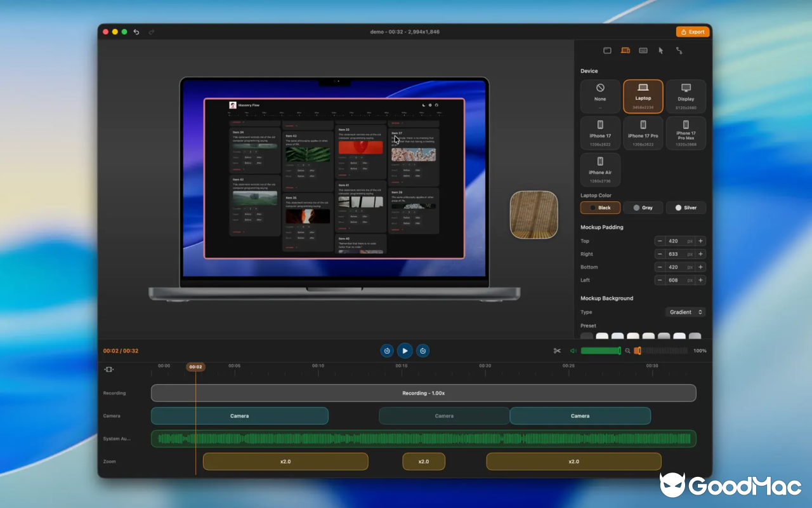Mute audio with the speaker icon
The height and width of the screenshot is (508, 812).
tap(573, 351)
